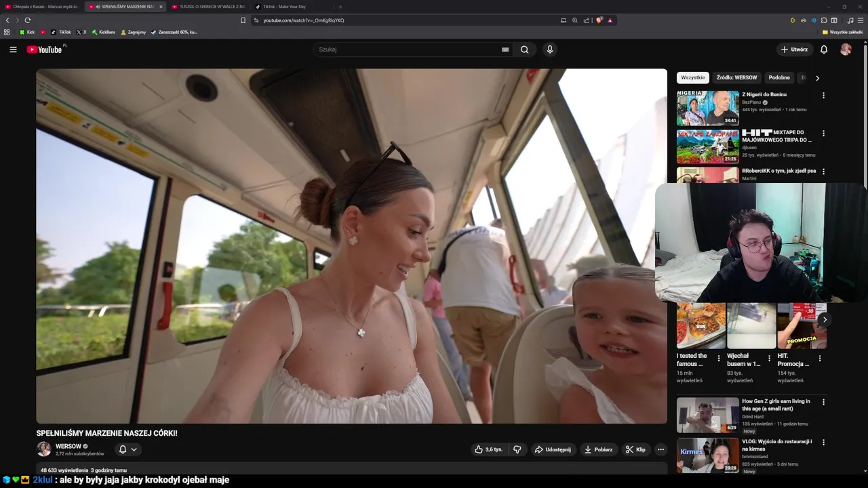Open Brave Rewards triangle icon
This screenshot has width=868, height=488.
(x=610, y=20)
